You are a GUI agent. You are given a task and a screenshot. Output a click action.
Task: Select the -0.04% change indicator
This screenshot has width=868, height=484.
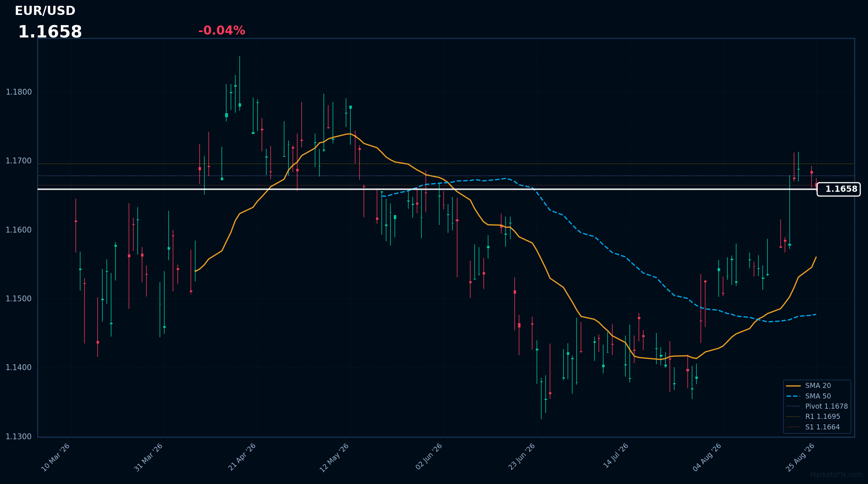[x=221, y=31]
